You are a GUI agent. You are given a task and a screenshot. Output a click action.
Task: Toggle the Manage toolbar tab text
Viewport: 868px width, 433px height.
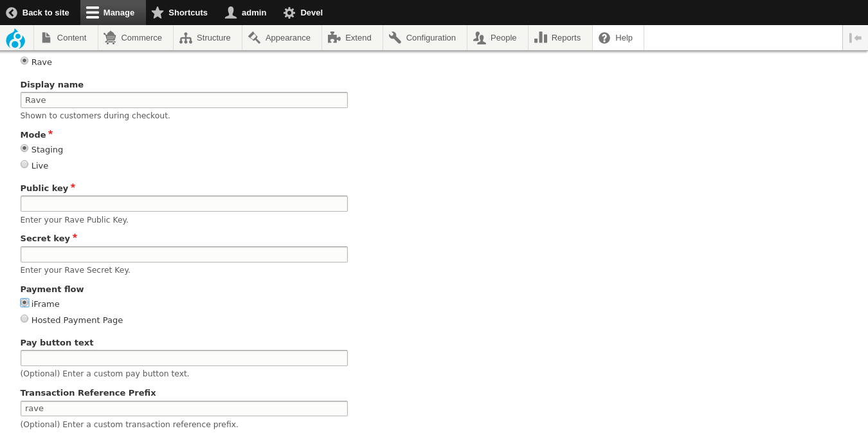(x=119, y=12)
